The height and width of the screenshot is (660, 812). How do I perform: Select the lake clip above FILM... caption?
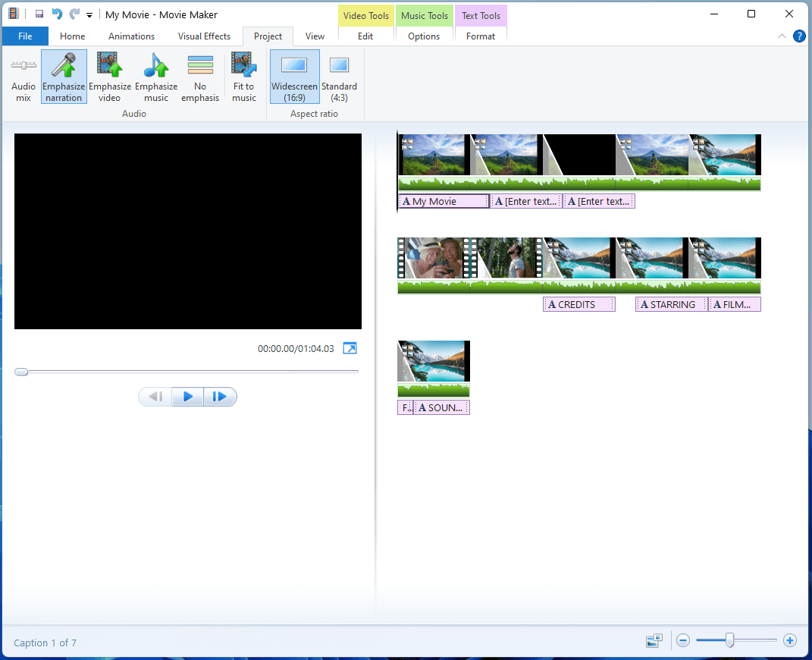coord(725,258)
